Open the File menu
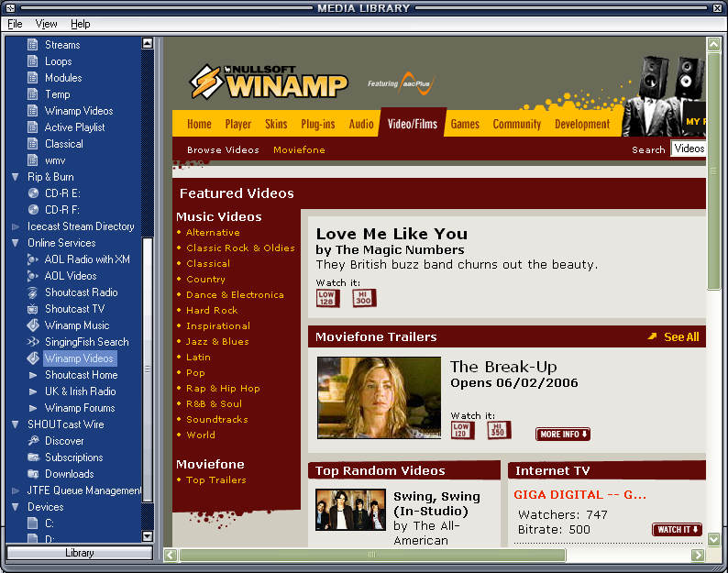 15,24
